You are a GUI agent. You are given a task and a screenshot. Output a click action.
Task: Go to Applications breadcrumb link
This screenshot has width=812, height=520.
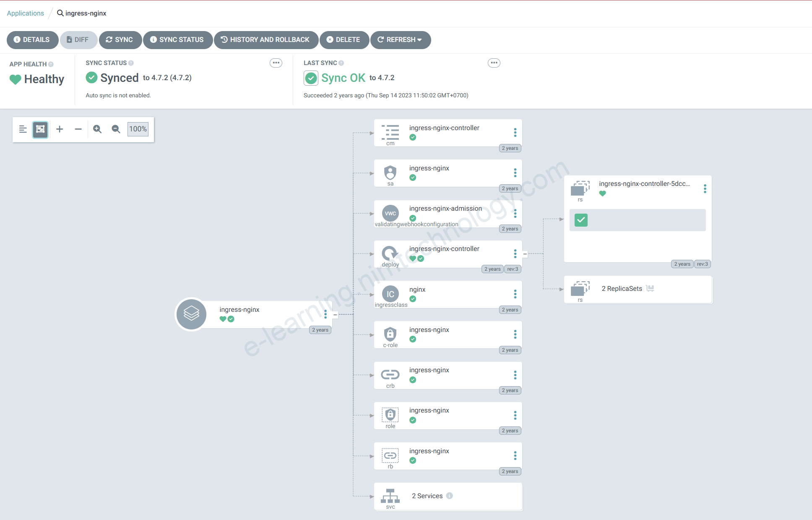25,13
